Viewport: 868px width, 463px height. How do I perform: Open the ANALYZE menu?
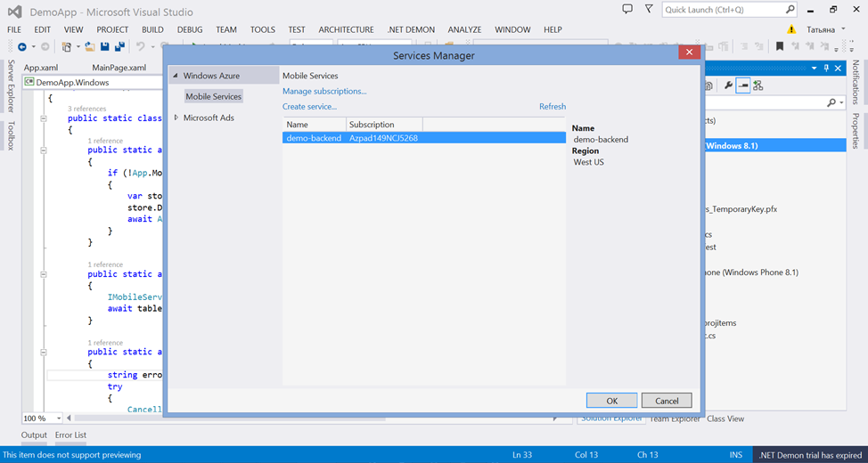(464, 30)
